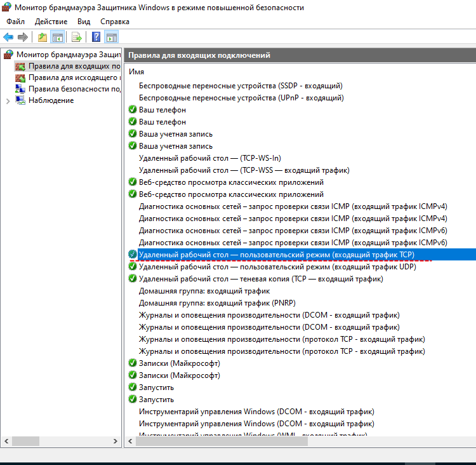Select Правила для исходящего подключения tree item
Screen dimensions: 476x465
74,77
